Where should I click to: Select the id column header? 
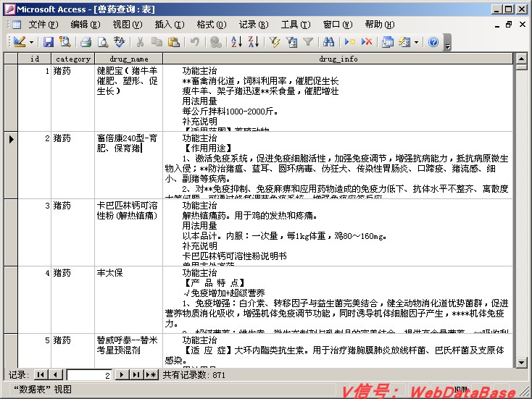(35, 59)
